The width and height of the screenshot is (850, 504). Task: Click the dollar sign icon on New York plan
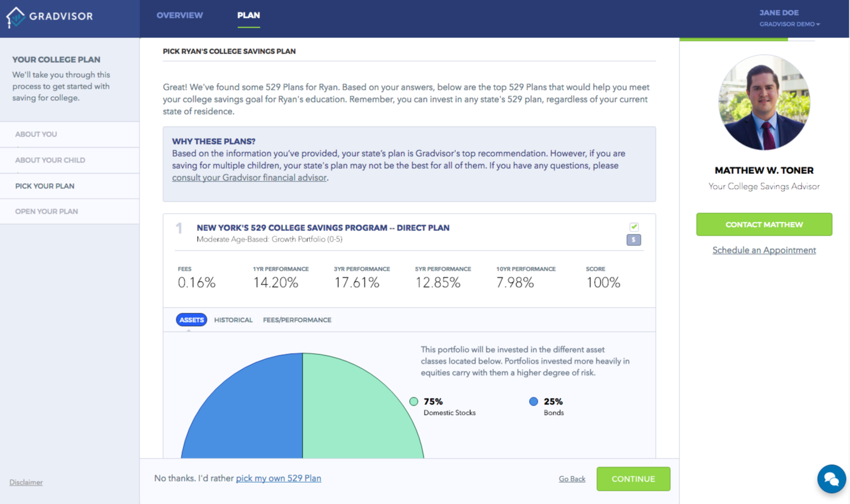(633, 240)
